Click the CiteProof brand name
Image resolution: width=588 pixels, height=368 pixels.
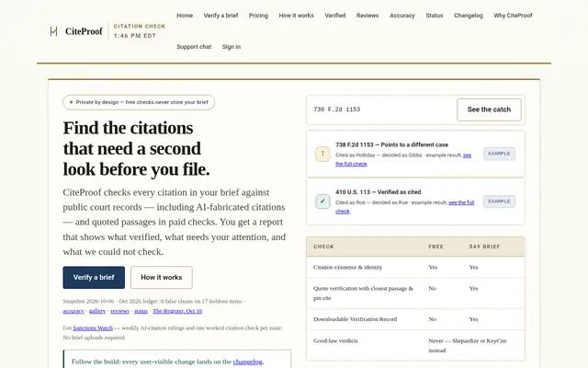[84, 31]
